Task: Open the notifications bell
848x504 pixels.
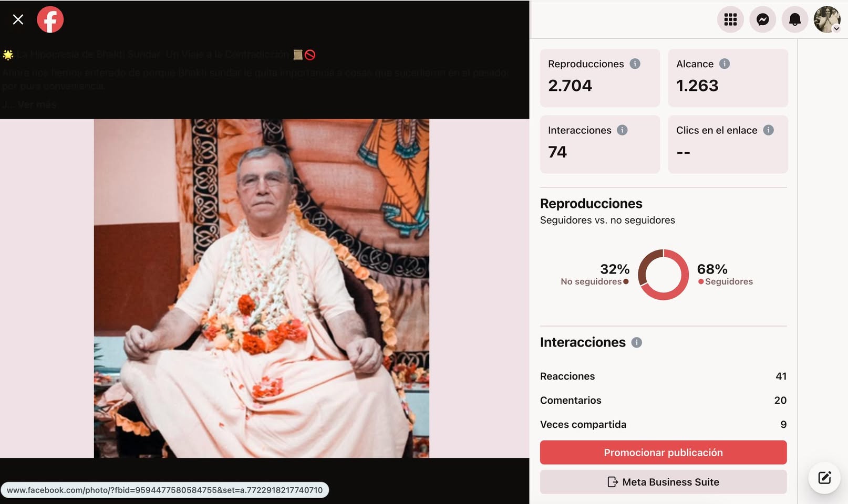Action: pos(794,19)
